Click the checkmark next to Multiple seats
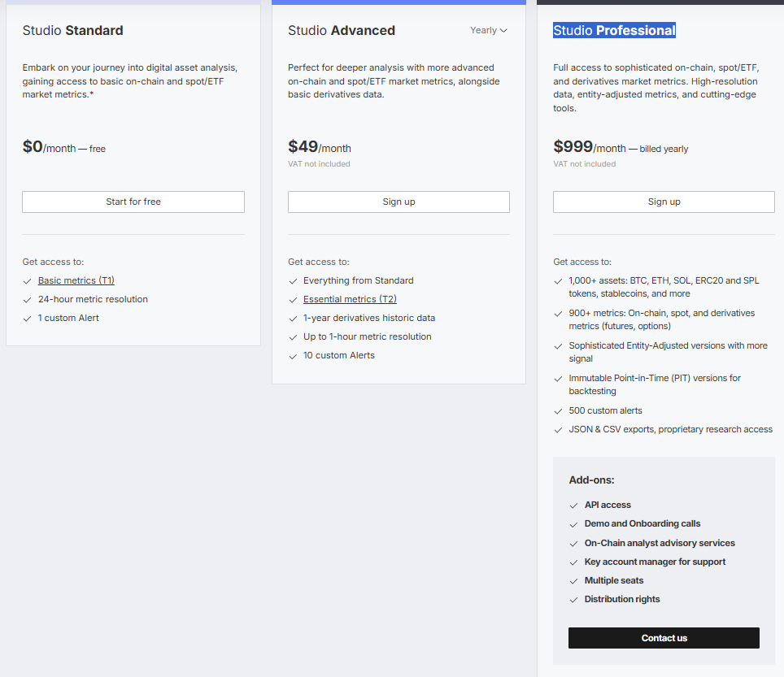The width and height of the screenshot is (784, 677). point(574,581)
